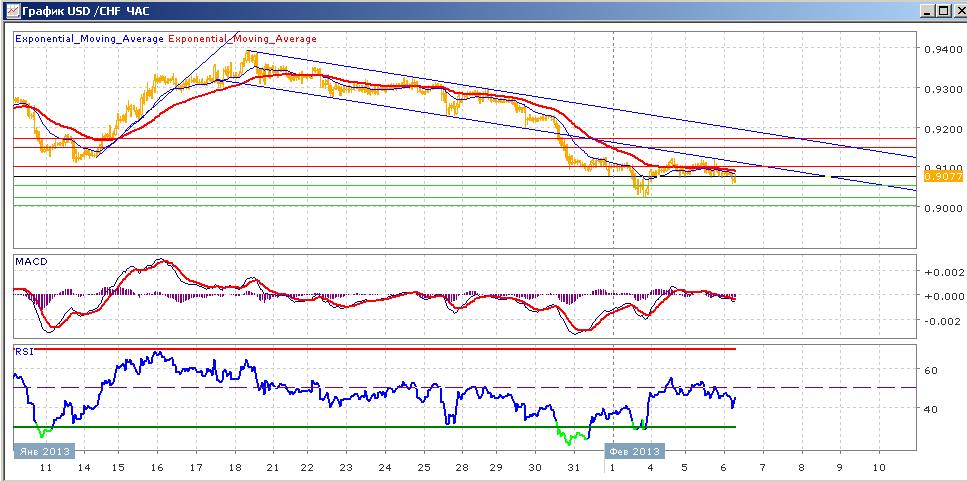Select the title text 'График USD /CHF ЧАС'
Viewport: 967px width, 481px height.
[85, 11]
